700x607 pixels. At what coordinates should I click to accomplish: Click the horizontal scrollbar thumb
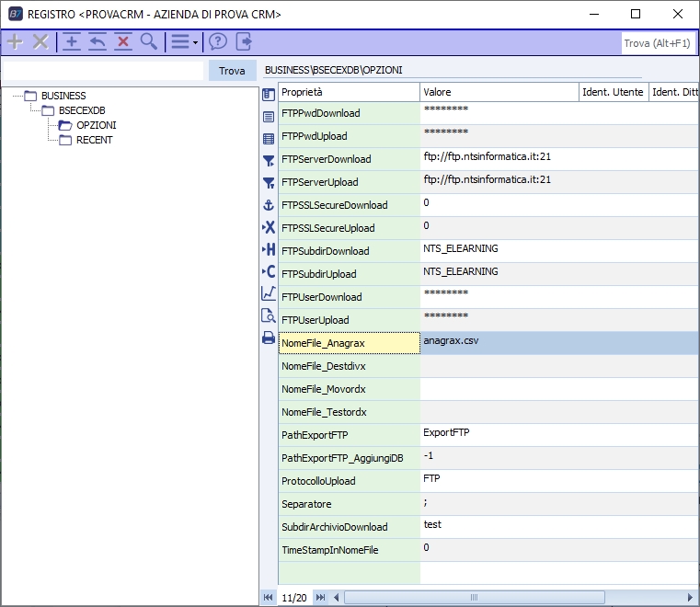(x=473, y=598)
